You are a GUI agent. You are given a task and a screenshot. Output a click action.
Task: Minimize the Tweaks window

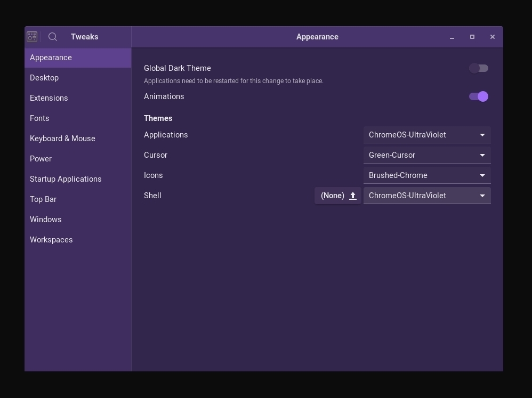point(452,37)
